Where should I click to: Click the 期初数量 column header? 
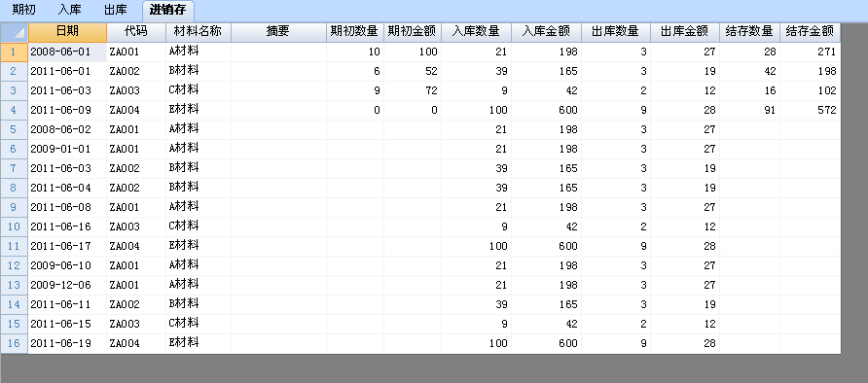point(355,33)
